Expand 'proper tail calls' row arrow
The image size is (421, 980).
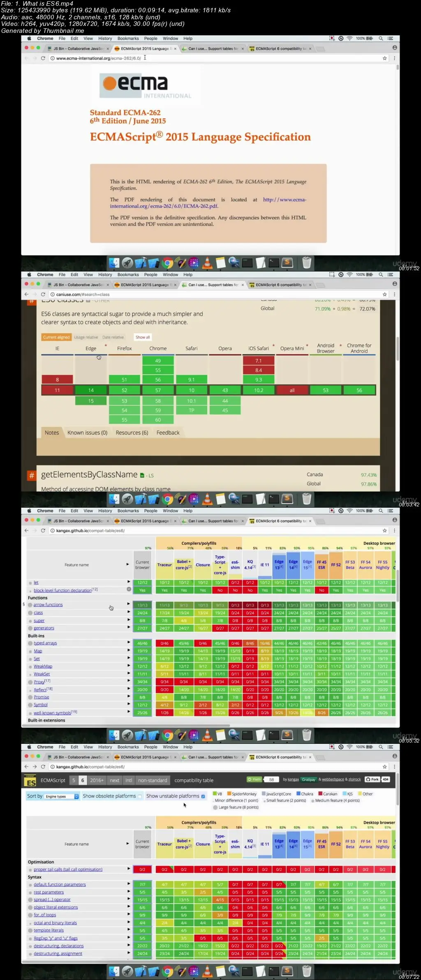(x=129, y=869)
